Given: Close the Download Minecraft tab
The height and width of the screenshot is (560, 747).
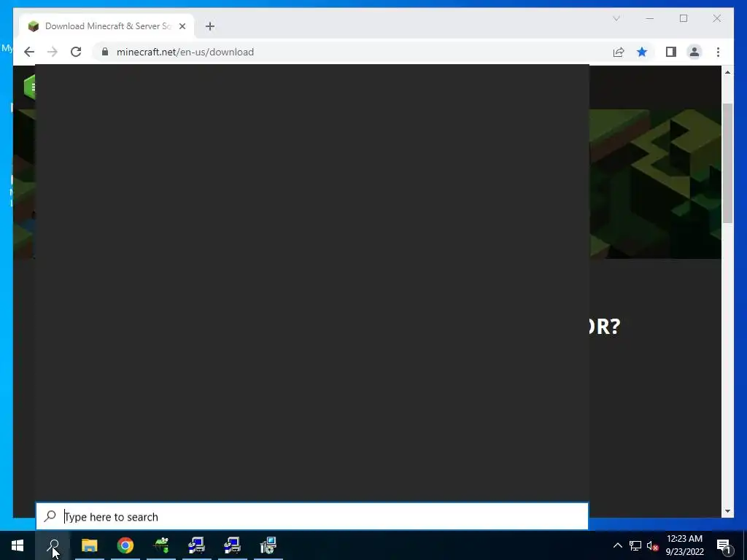Looking at the screenshot, I should click(x=182, y=26).
